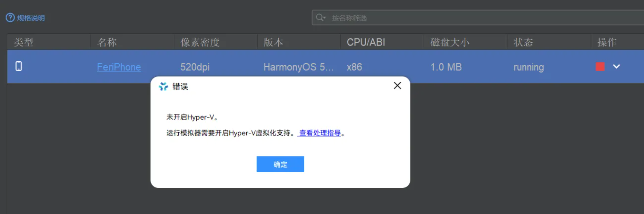
Task: Sort by the 名称 column header
Action: pos(107,42)
